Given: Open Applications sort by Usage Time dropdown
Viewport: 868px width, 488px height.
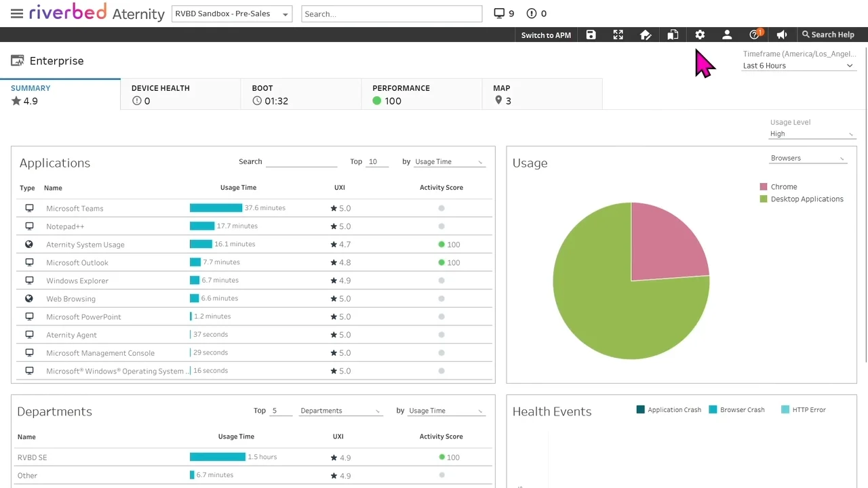Looking at the screenshot, I should 450,162.
